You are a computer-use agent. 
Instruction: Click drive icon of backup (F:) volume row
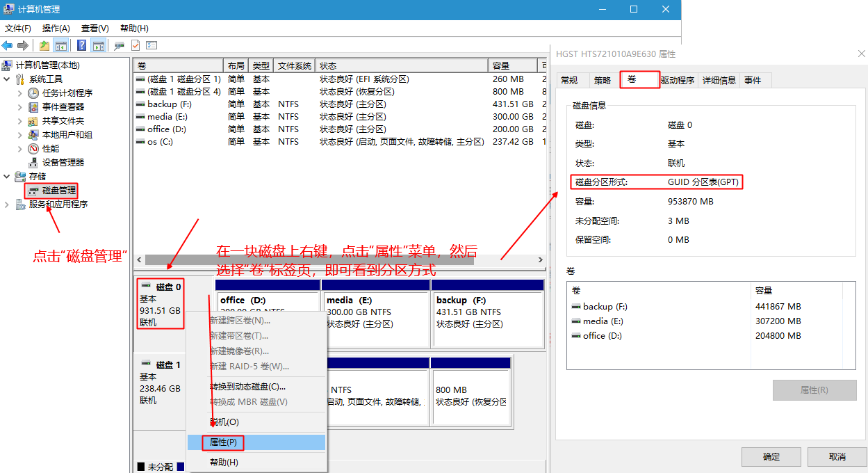pos(140,104)
